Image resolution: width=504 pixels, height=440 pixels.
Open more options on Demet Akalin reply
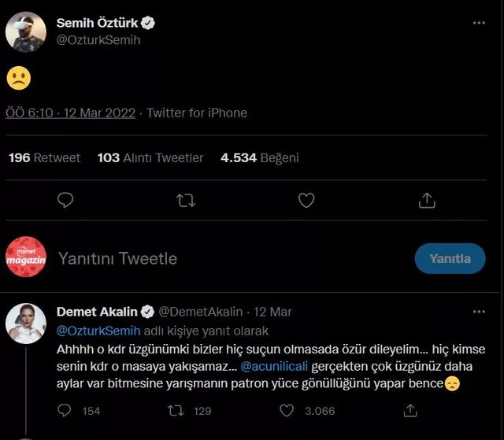(479, 312)
